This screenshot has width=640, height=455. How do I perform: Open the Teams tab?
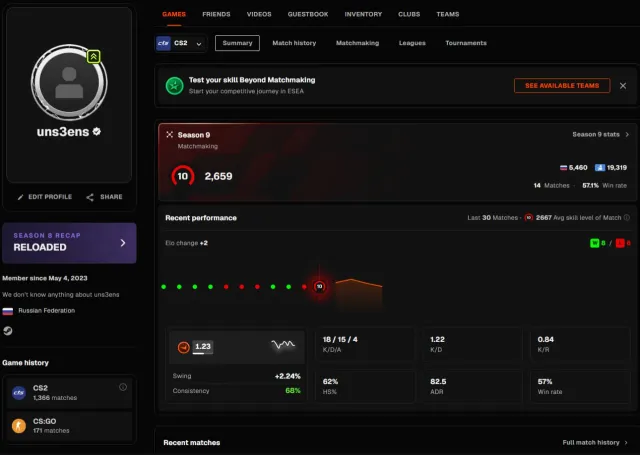point(448,14)
